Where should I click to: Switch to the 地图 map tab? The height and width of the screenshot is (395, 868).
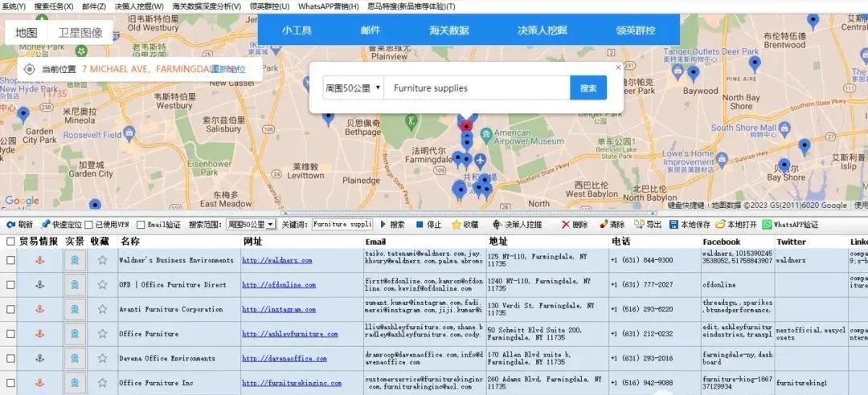[x=27, y=33]
